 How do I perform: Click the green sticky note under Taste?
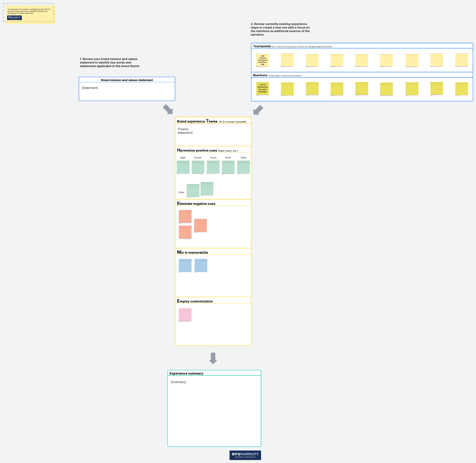(243, 167)
